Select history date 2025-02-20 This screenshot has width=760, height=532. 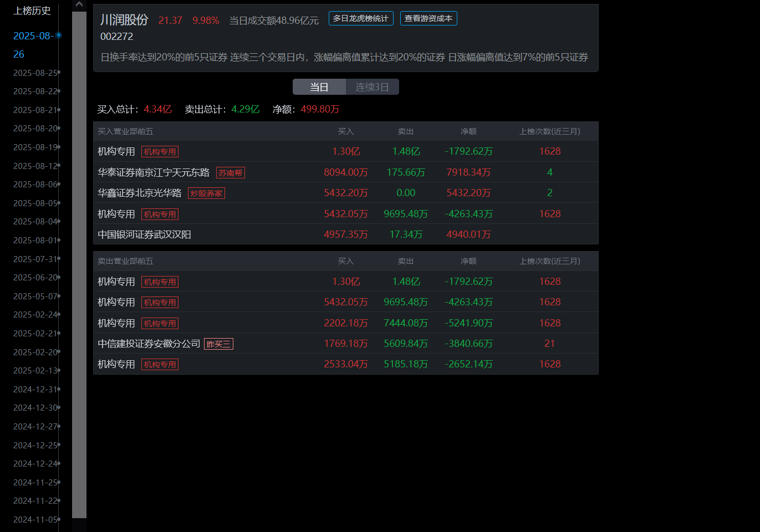coord(35,352)
